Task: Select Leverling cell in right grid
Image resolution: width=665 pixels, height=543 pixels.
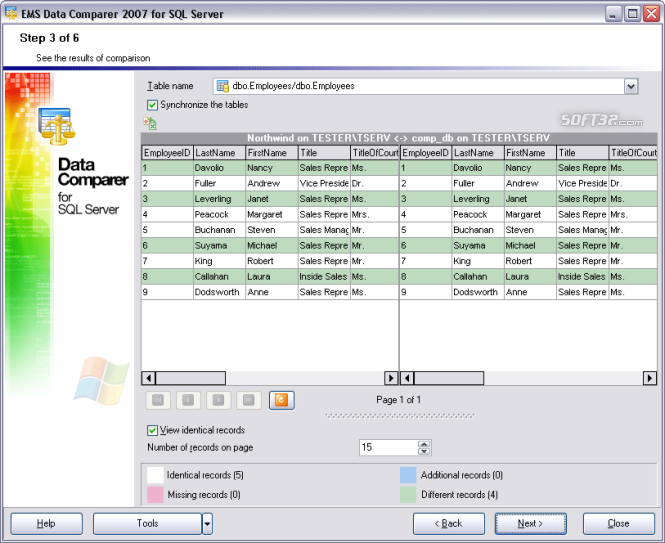Action: pyautogui.click(x=478, y=199)
